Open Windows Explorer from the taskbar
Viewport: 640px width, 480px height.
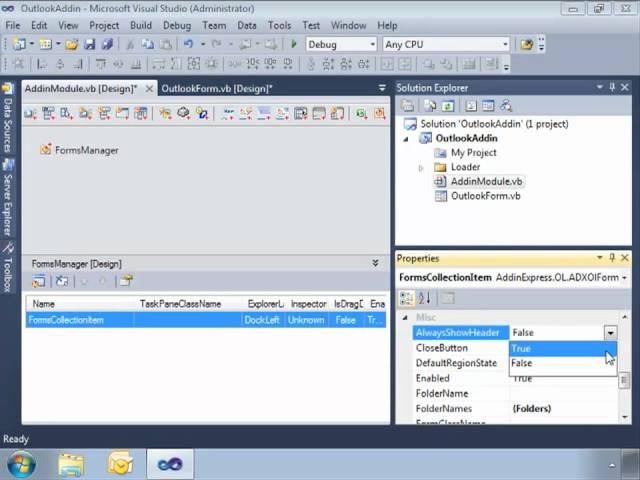tap(71, 464)
